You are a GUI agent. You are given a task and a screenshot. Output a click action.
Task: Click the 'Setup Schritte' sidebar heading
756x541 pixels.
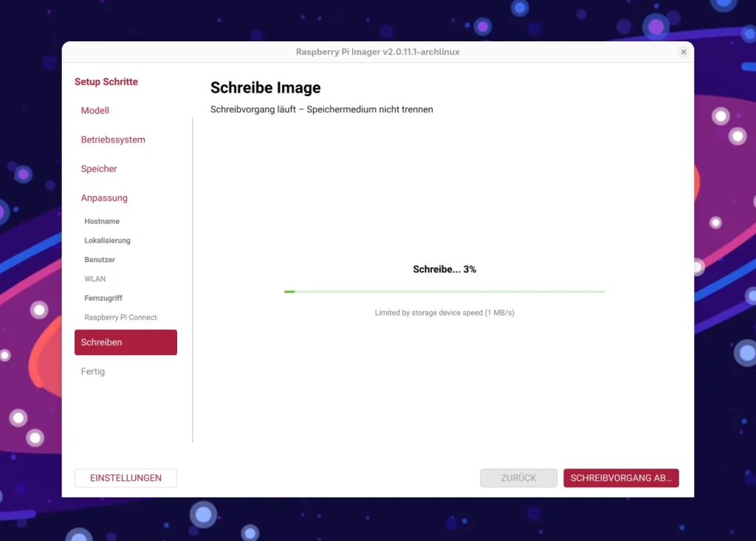(x=106, y=81)
